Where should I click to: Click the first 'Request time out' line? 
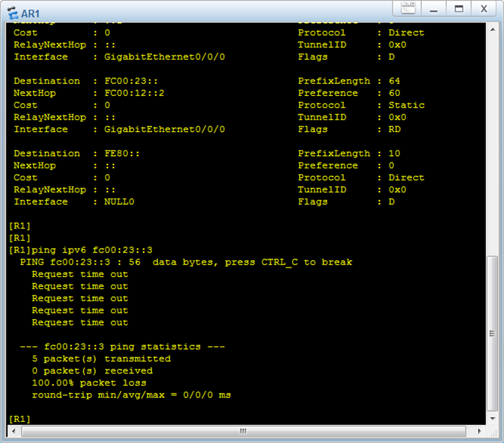80,274
